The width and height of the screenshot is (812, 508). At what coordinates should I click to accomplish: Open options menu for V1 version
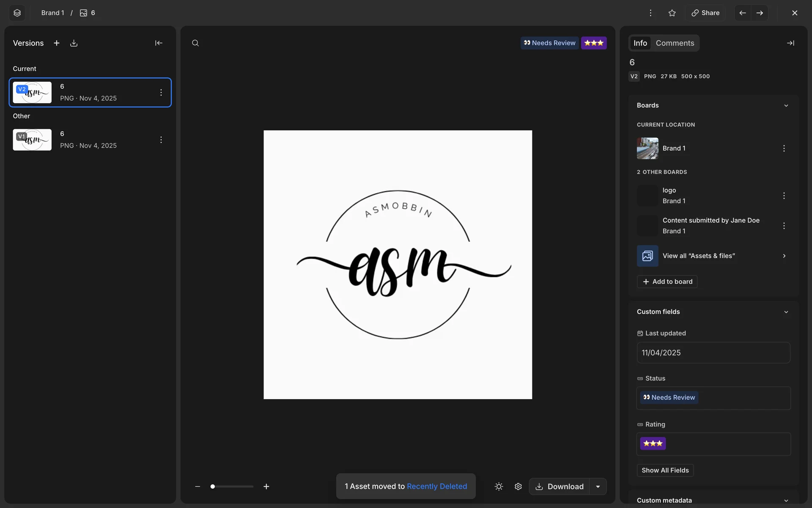[x=161, y=140]
